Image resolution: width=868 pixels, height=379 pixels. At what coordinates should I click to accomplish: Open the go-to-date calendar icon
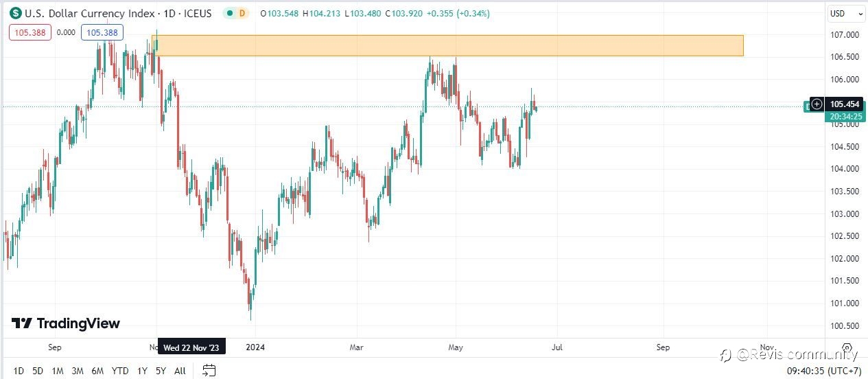tap(209, 371)
